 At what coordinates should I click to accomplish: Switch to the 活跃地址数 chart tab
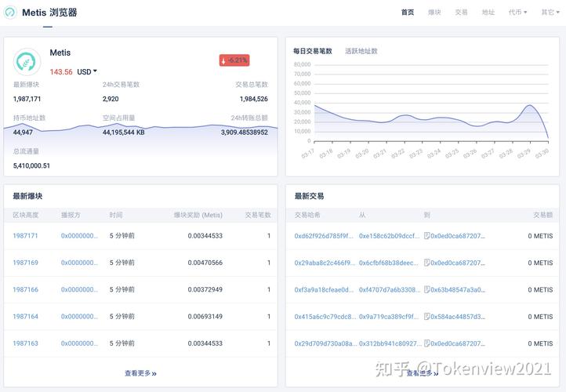click(361, 51)
